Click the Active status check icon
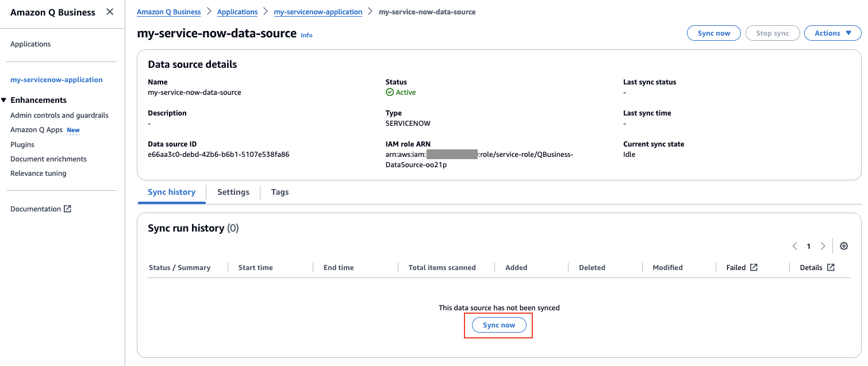Viewport: 868px width, 366px height. [x=390, y=92]
